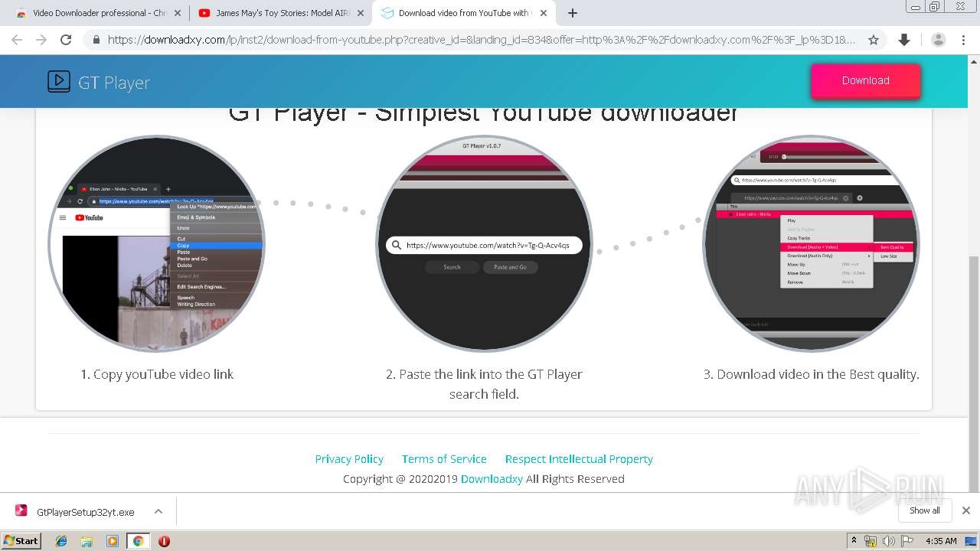The image size is (980, 551).
Task: Launch Internet Explorer from taskbar
Action: tap(61, 541)
